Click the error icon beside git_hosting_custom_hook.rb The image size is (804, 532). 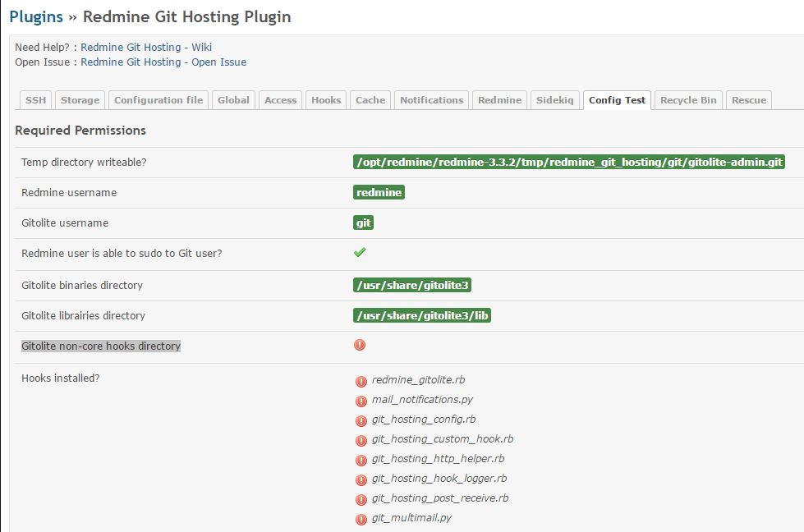pyautogui.click(x=361, y=440)
